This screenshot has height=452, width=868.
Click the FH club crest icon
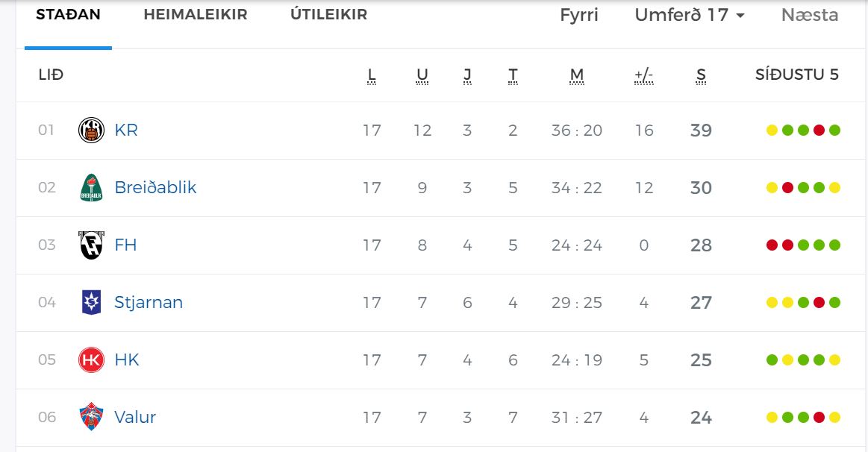[91, 245]
